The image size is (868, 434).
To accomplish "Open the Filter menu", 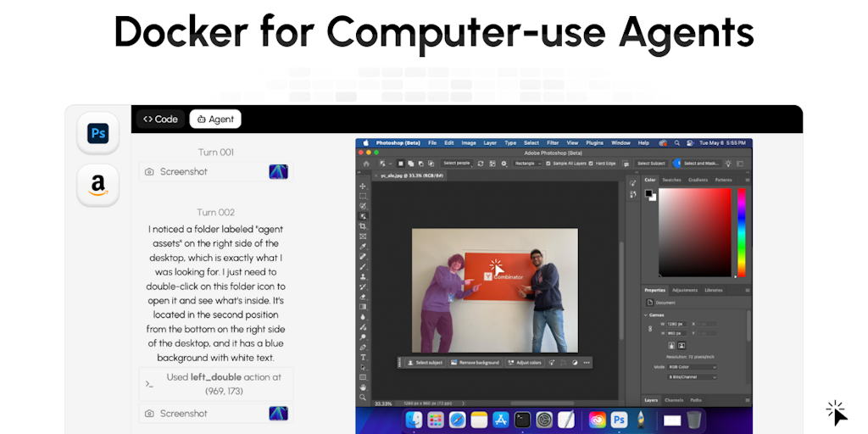I will tap(553, 142).
